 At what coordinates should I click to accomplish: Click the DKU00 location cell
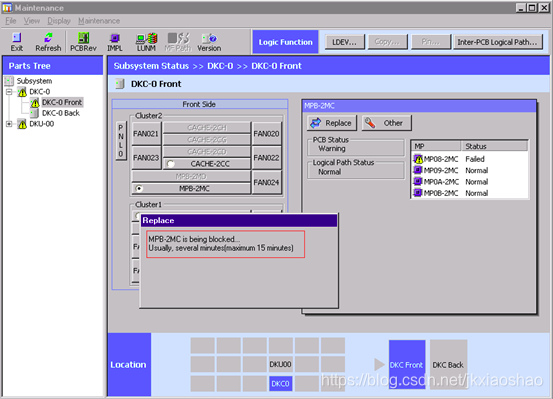click(x=280, y=364)
